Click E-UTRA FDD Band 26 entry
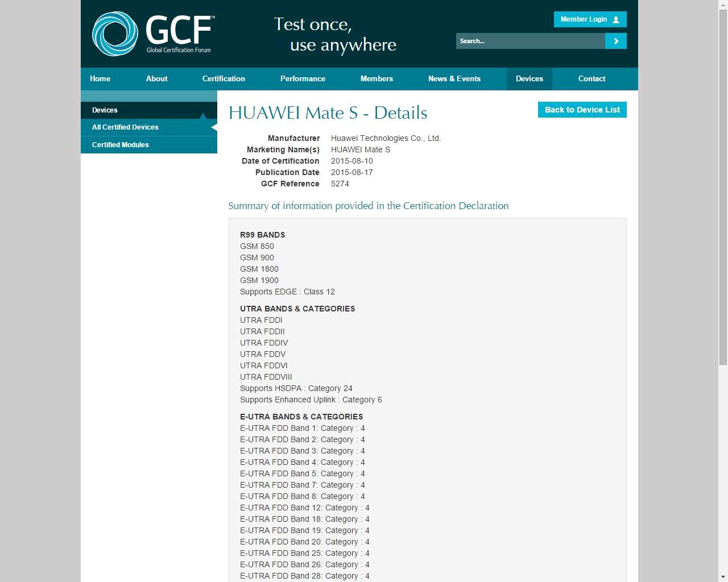This screenshot has width=728, height=582. 305,564
